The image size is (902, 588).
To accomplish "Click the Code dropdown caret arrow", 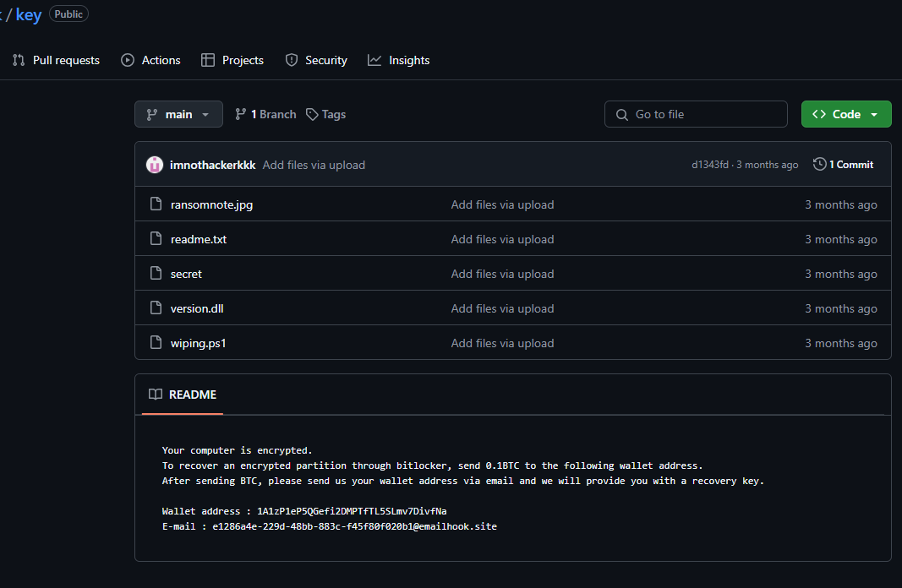I will pyautogui.click(x=874, y=114).
